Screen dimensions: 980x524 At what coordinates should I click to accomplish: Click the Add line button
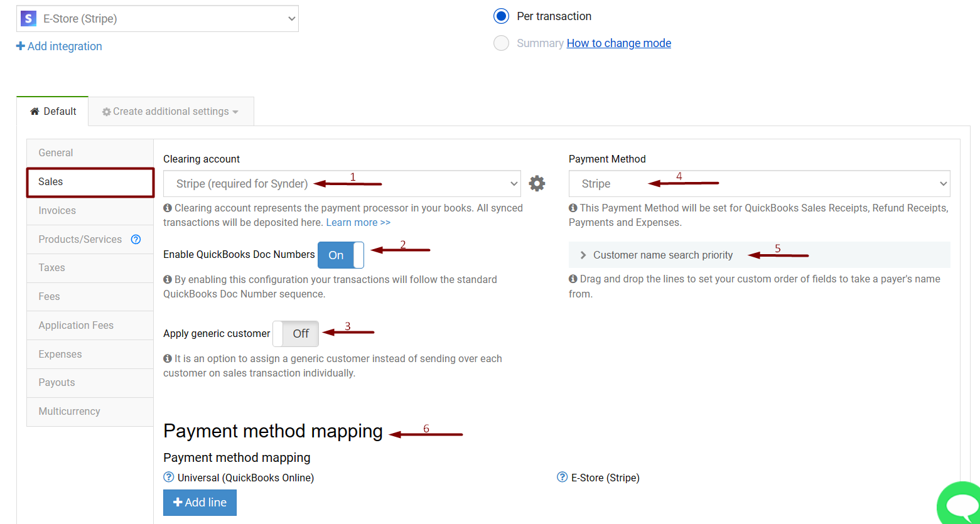200,503
